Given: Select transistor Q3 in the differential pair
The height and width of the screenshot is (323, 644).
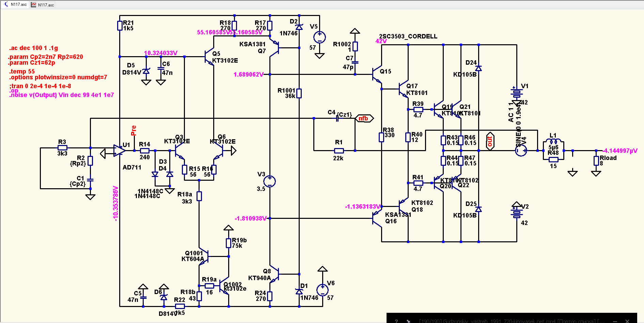Looking at the screenshot, I should 179,151.
